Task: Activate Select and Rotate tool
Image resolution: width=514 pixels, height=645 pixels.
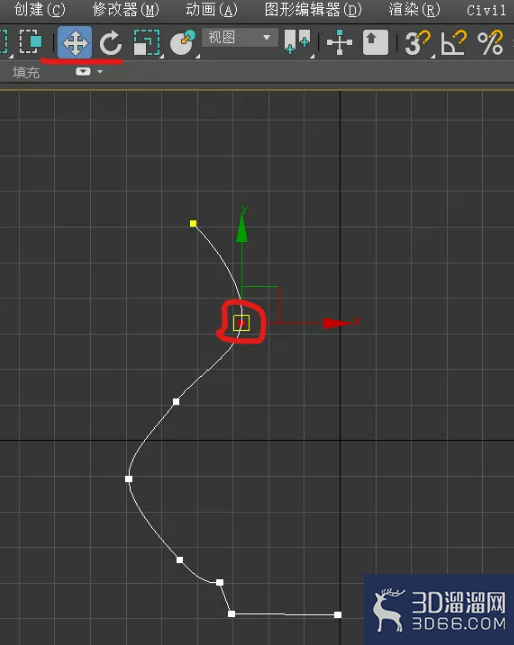Action: pyautogui.click(x=111, y=43)
